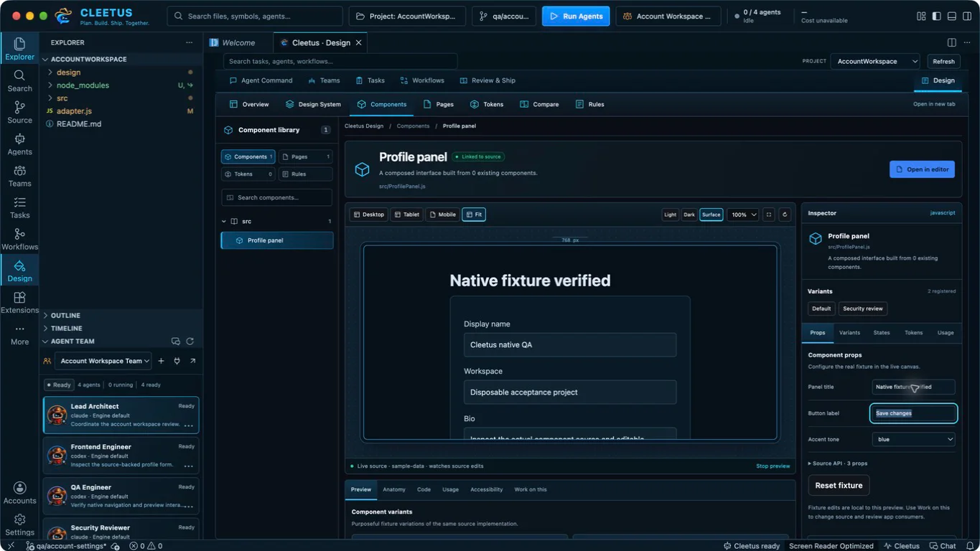
Task: Open the Variants tab in Inspector
Action: pyautogui.click(x=849, y=333)
